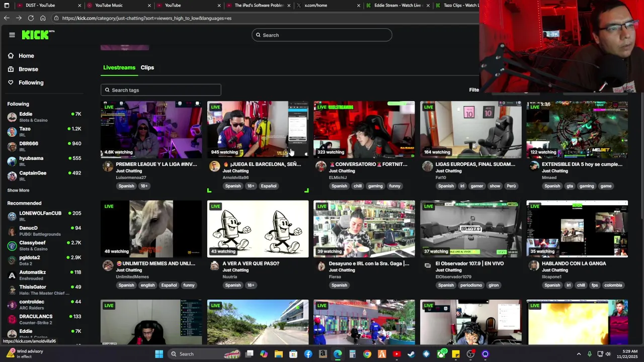Click the Kick top Search field

(322, 35)
